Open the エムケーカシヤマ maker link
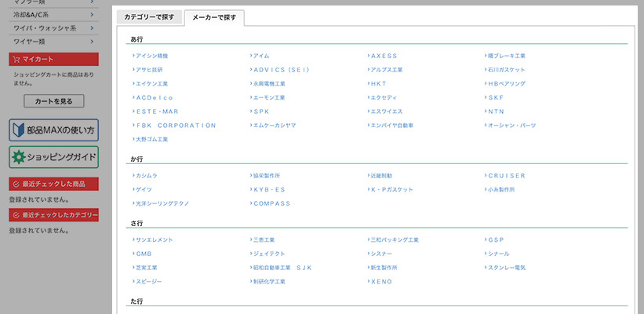This screenshot has width=644, height=314. (x=273, y=126)
